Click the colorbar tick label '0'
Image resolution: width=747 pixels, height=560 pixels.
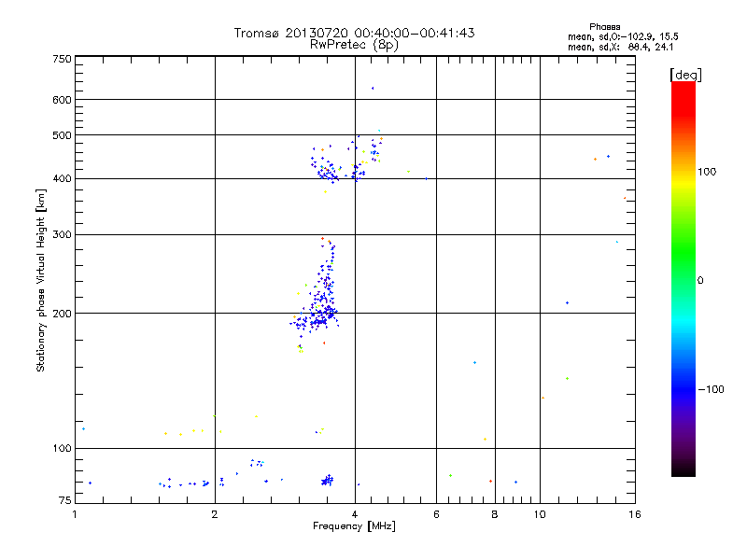pyautogui.click(x=700, y=281)
